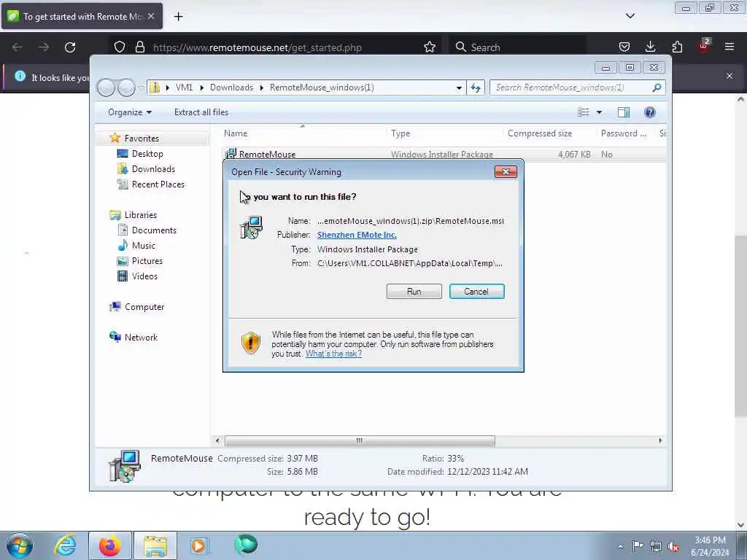This screenshot has height=560, width=747.
Task: Open the Firefox downloads panel
Action: pos(650,47)
